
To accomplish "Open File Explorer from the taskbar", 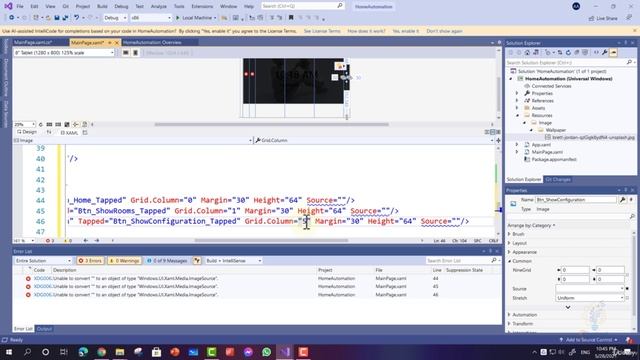I will (x=120, y=352).
